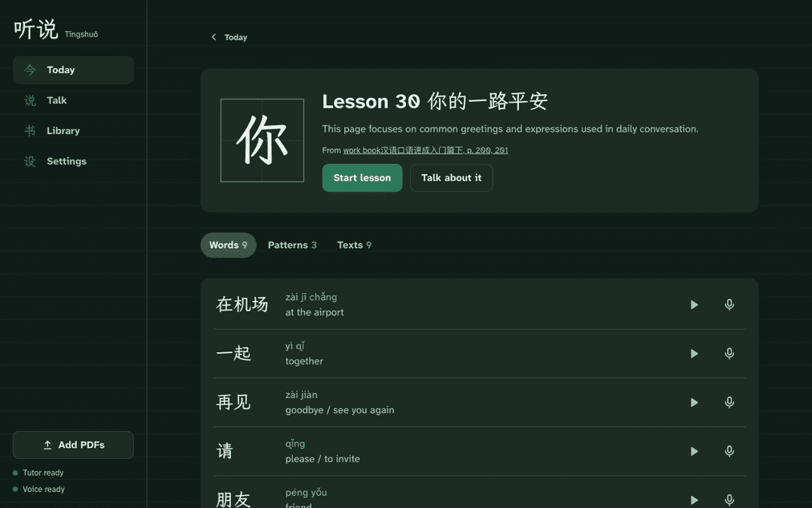The height and width of the screenshot is (508, 812).
Task: Click the 设 icon beside Settings
Action: [30, 161]
